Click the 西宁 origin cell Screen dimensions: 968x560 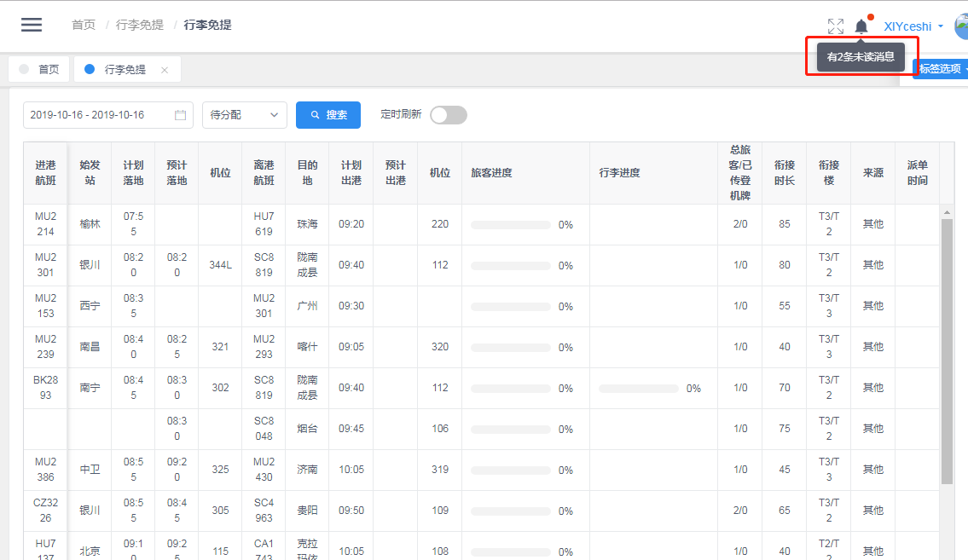[x=90, y=306]
